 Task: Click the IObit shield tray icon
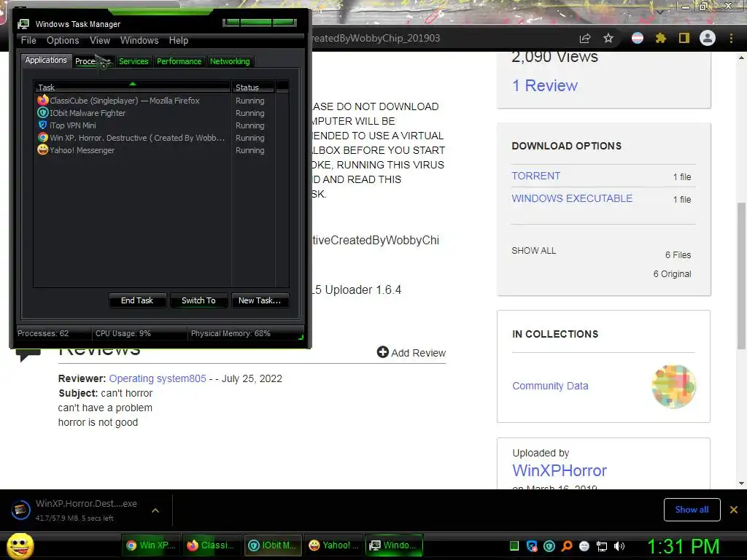[x=549, y=545]
